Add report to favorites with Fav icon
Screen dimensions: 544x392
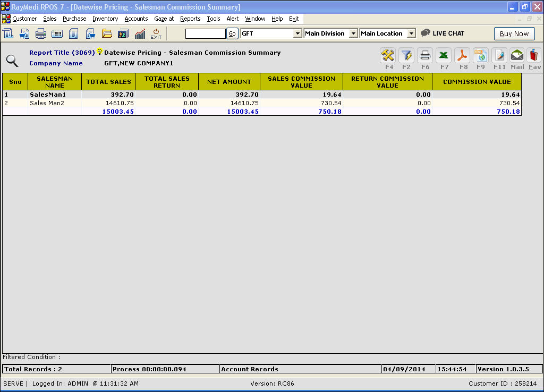[x=534, y=55]
